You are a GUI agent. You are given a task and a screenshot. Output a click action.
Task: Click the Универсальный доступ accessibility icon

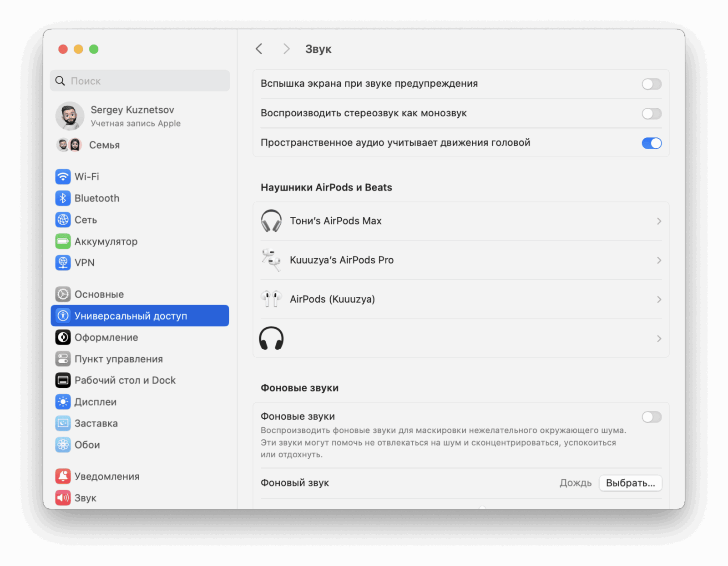(63, 316)
